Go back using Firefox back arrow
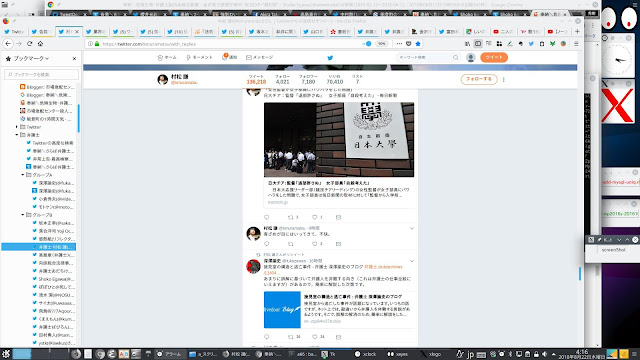Viewport: 640px width, 360px height. click(8, 43)
